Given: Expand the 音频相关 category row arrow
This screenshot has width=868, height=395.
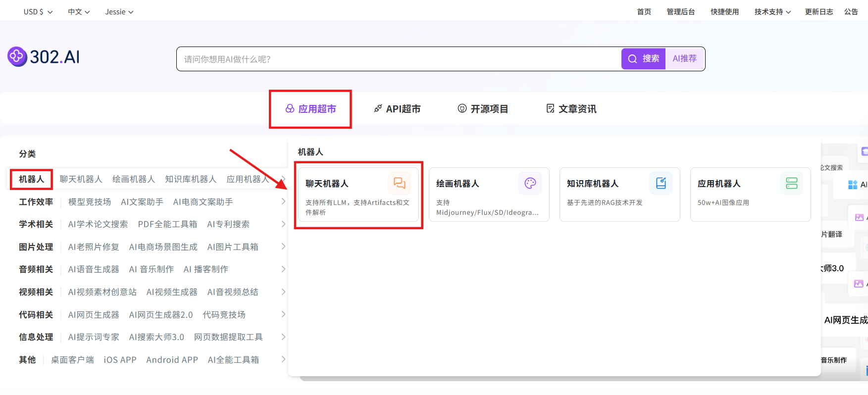Looking at the screenshot, I should [283, 269].
